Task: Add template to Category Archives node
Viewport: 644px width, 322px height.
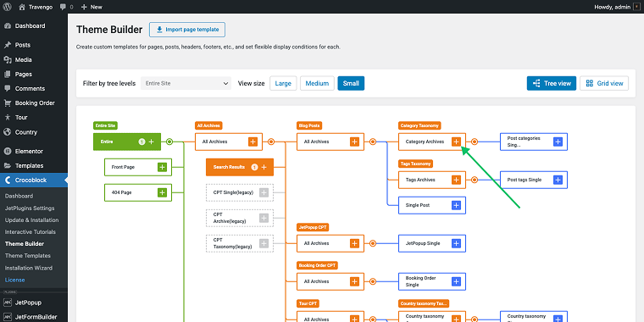Action: 456,142
